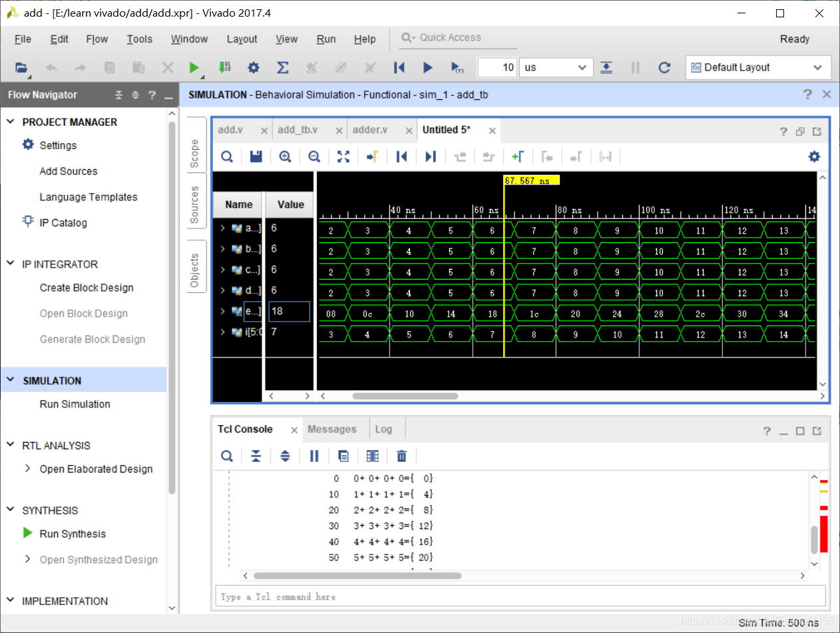Switch to the adder.v tab

(370, 130)
